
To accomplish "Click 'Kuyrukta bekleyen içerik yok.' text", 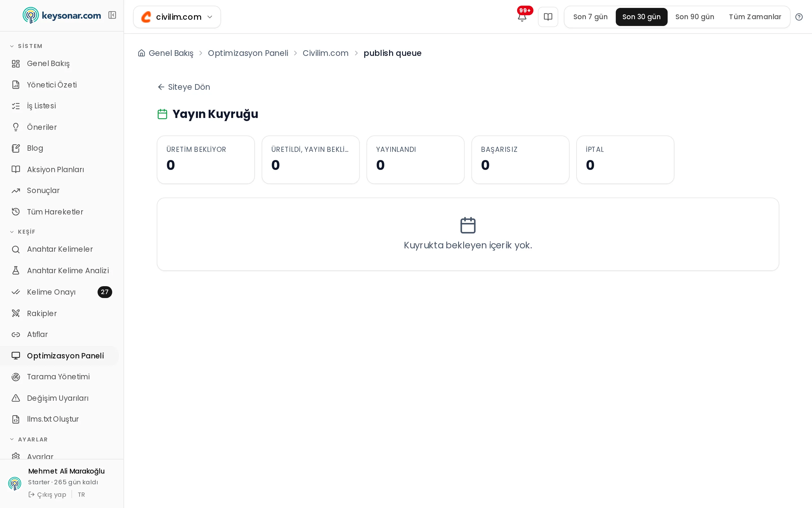I will click(468, 245).
